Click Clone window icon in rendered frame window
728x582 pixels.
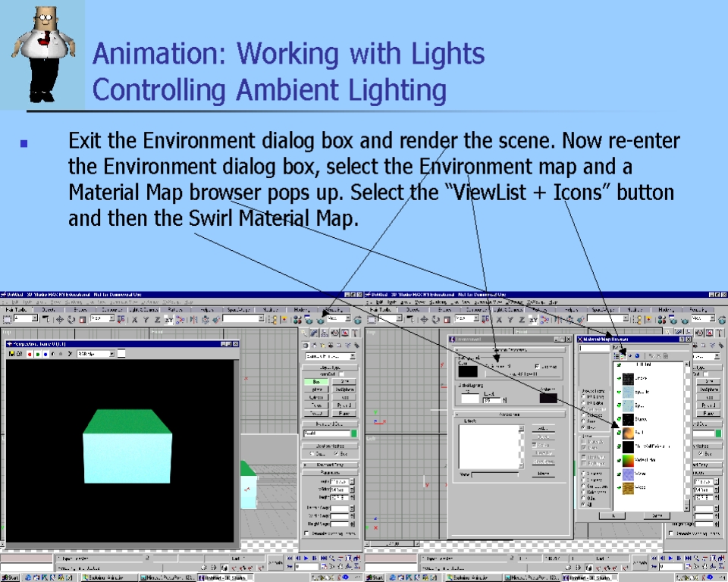click(20, 353)
